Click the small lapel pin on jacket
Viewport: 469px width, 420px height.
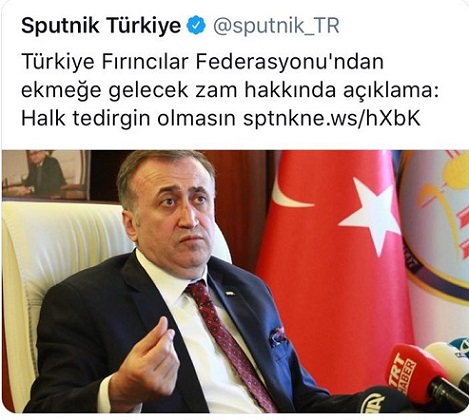click(x=229, y=293)
